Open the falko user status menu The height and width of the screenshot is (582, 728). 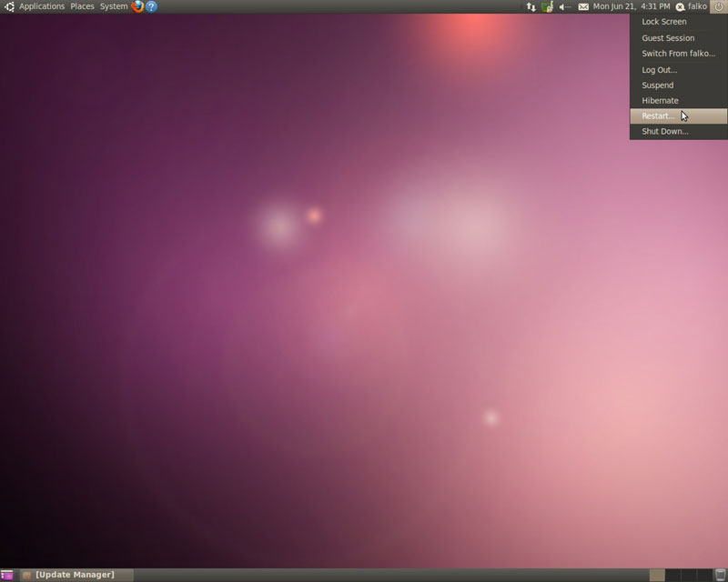point(692,6)
